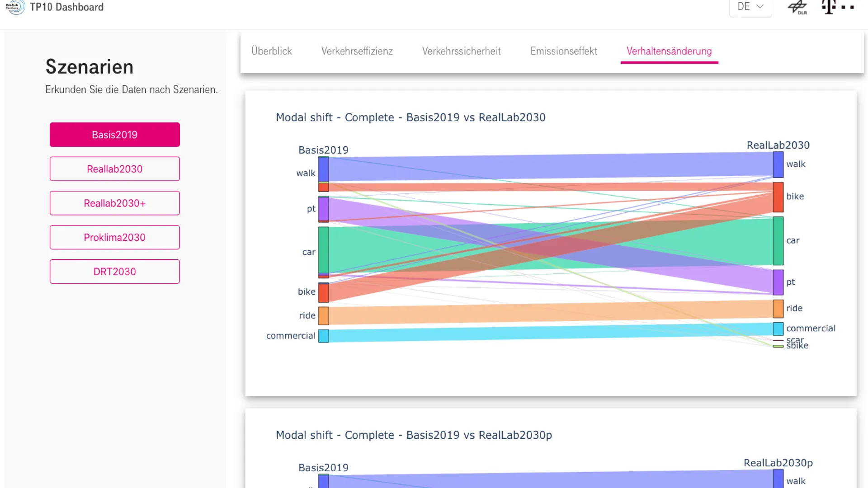The width and height of the screenshot is (868, 488).
Task: Click the RealLab2030 pt node
Action: [x=778, y=282]
